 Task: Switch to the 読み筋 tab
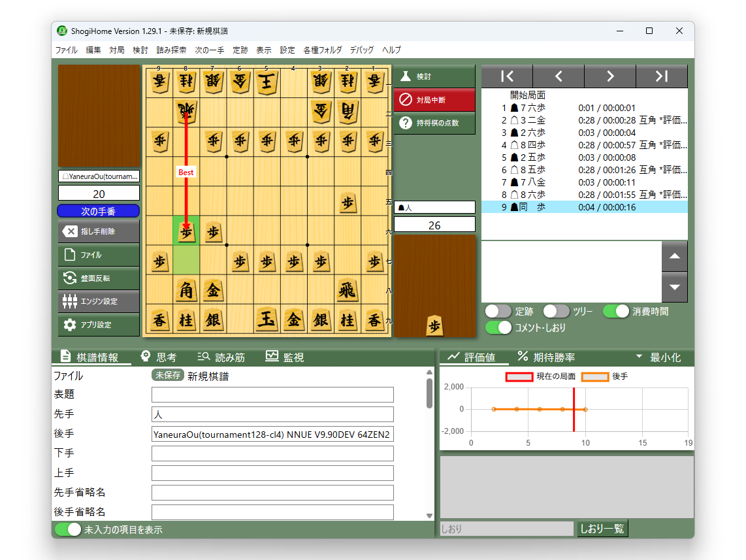coord(221,357)
